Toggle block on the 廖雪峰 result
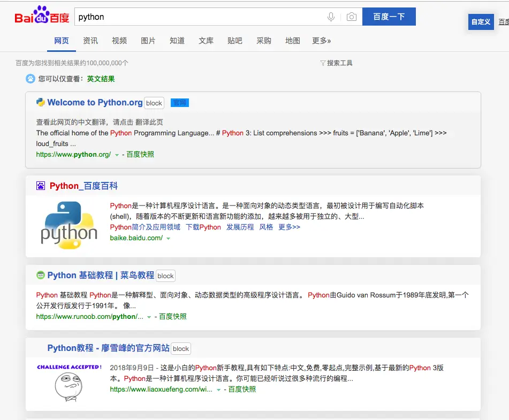 180,348
